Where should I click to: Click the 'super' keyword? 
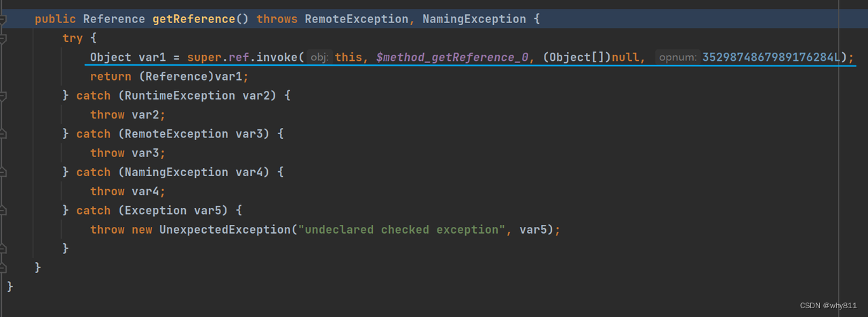pyautogui.click(x=204, y=57)
